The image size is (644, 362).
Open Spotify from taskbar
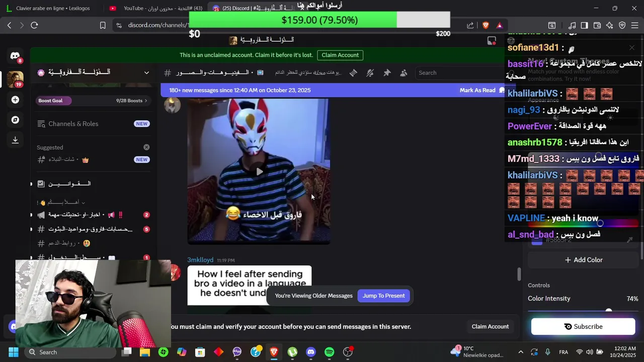tap(329, 352)
